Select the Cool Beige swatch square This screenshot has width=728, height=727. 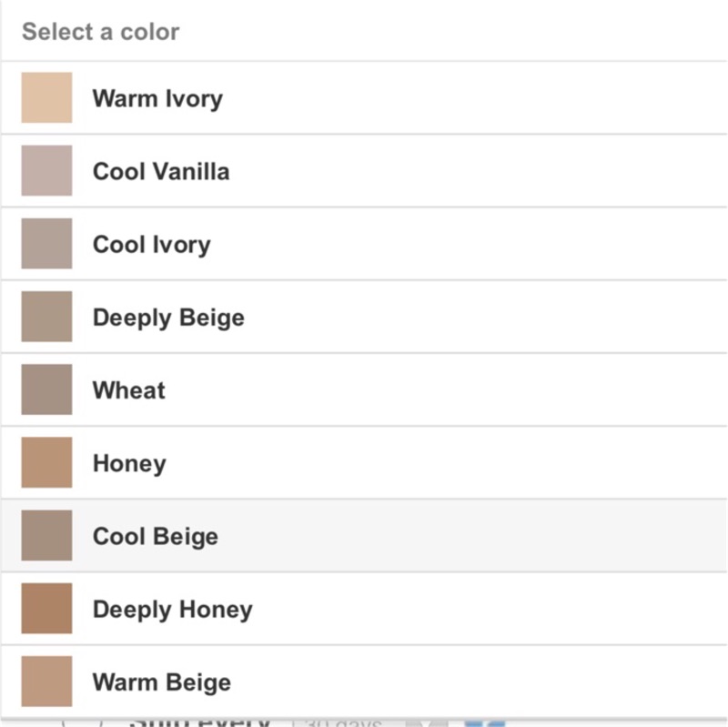46,535
